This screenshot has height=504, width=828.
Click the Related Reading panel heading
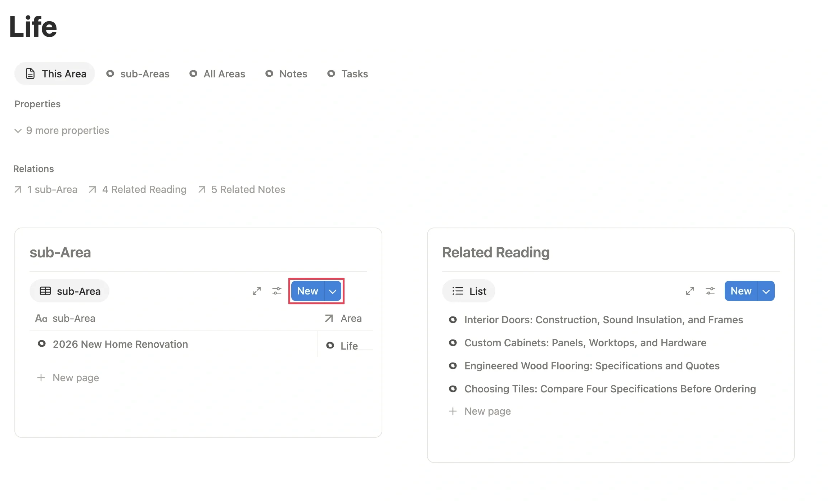pos(496,252)
